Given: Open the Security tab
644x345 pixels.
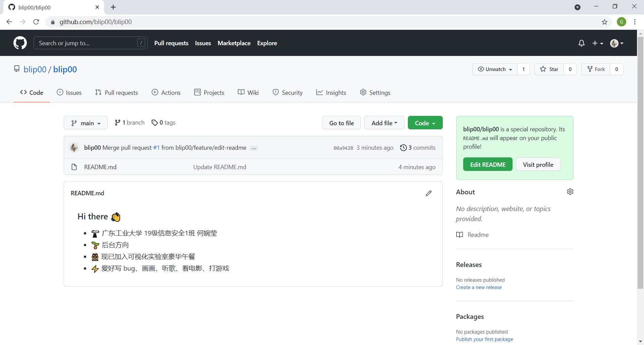Looking at the screenshot, I should pyautogui.click(x=287, y=93).
